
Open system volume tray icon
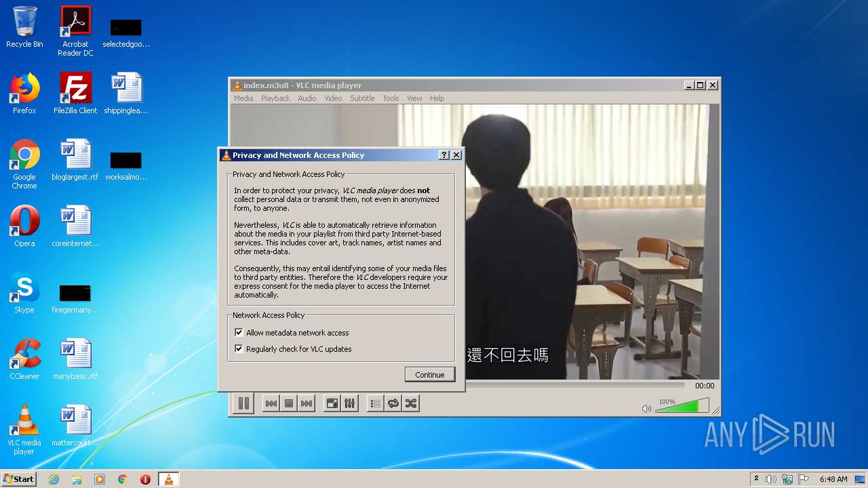point(771,479)
